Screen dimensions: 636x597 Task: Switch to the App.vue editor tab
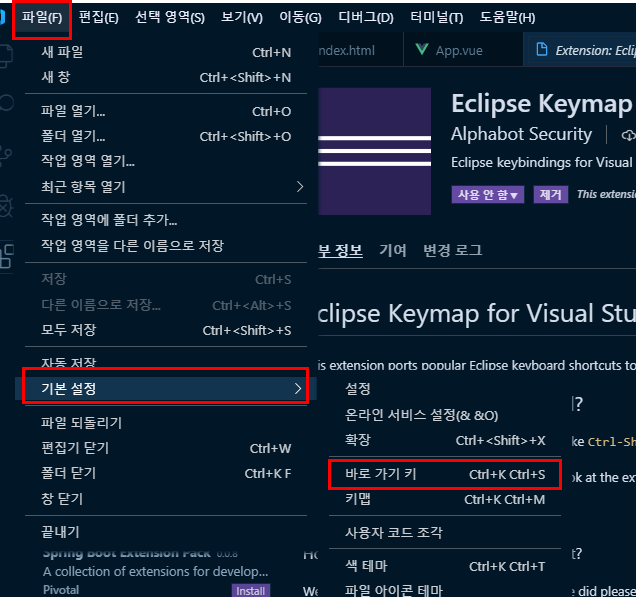tap(463, 50)
